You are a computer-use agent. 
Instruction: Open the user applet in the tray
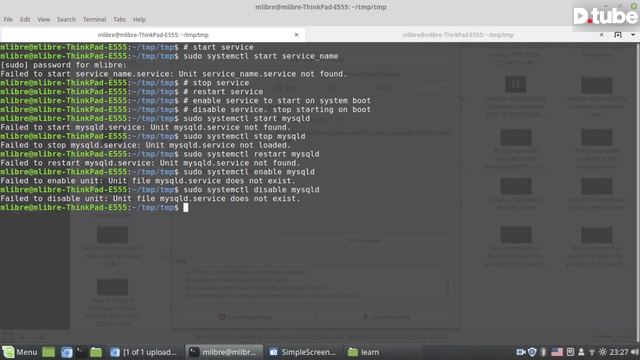tap(581, 352)
